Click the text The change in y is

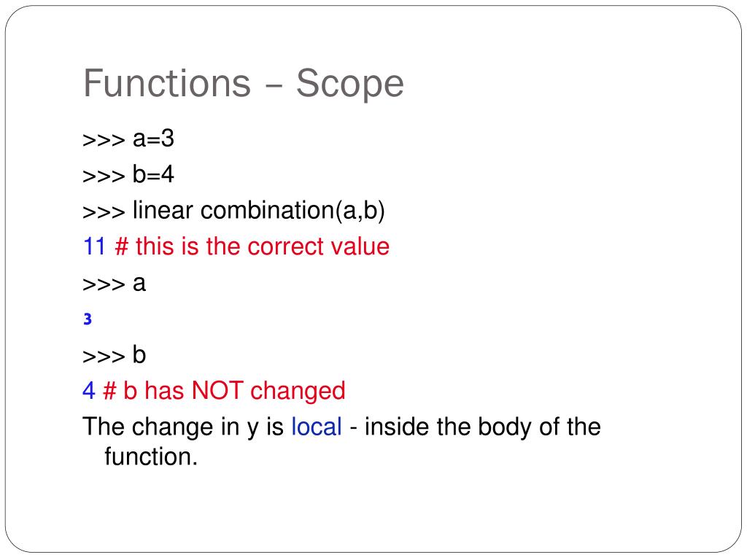pos(183,427)
